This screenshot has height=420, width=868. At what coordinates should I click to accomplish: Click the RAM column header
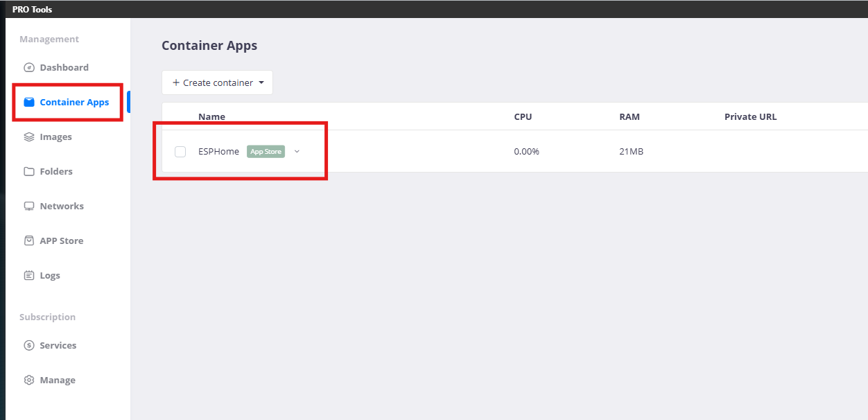630,116
